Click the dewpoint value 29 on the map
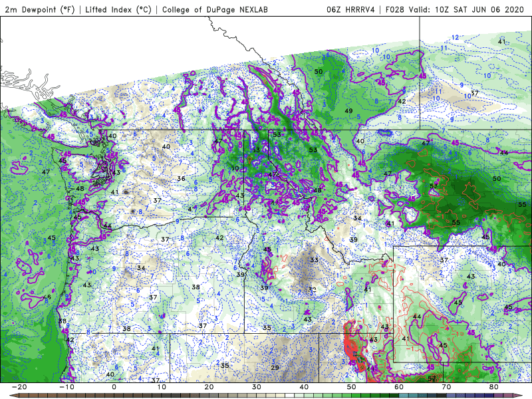Screen dimensions: 532x399 tap(275, 368)
